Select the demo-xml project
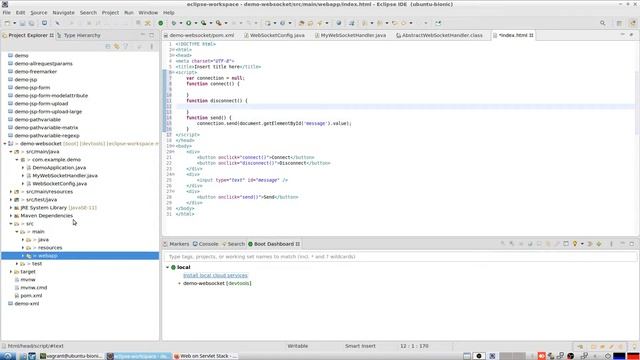Image resolution: width=640 pixels, height=360 pixels. click(x=27, y=304)
